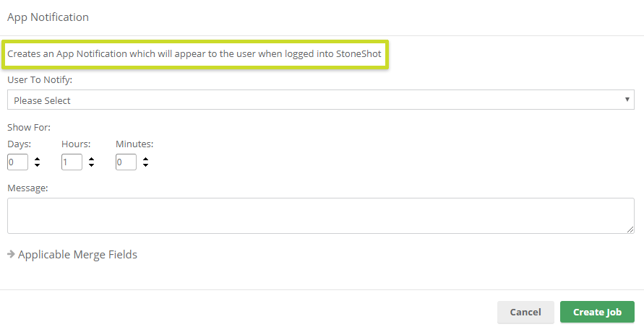Expand the Applicable Merge Fields section
The height and width of the screenshot is (332, 644).
[77, 255]
